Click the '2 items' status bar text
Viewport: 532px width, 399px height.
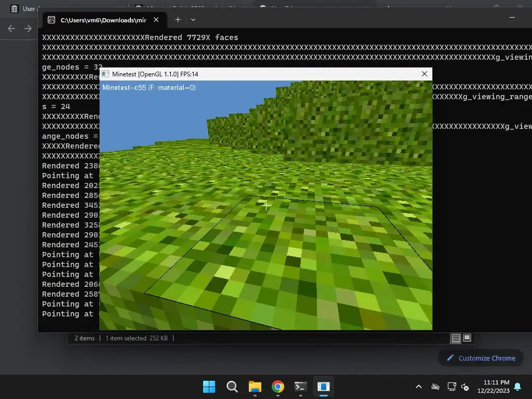[85, 338]
